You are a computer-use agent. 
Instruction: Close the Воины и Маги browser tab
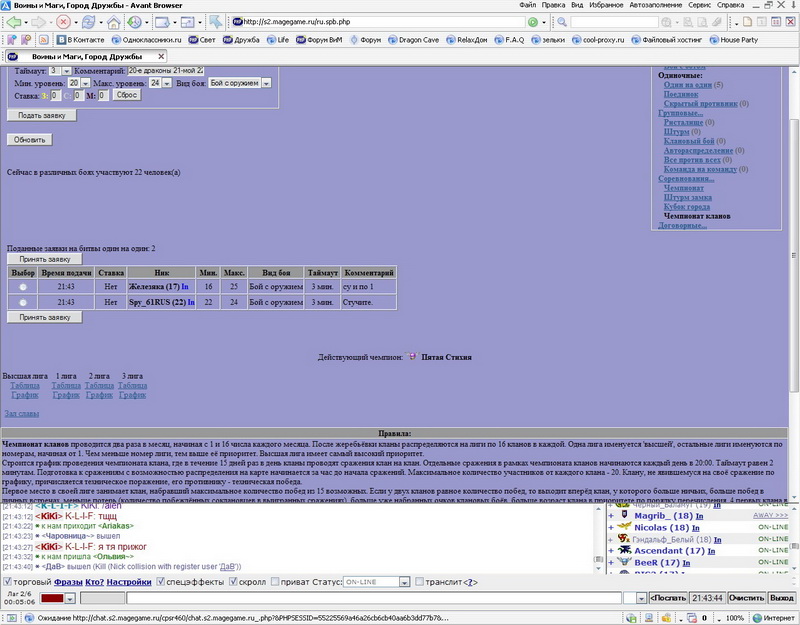point(161,56)
